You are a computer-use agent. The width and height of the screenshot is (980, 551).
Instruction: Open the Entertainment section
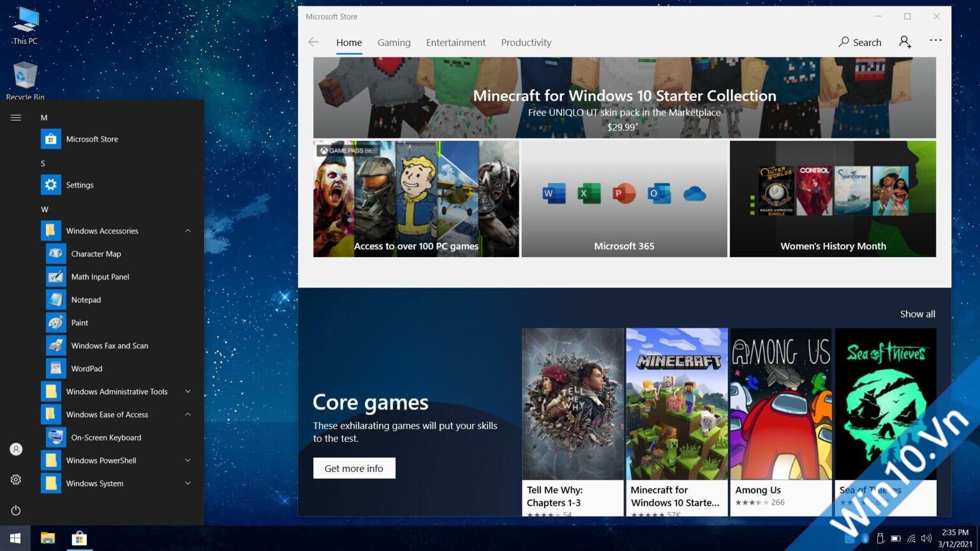tap(456, 42)
